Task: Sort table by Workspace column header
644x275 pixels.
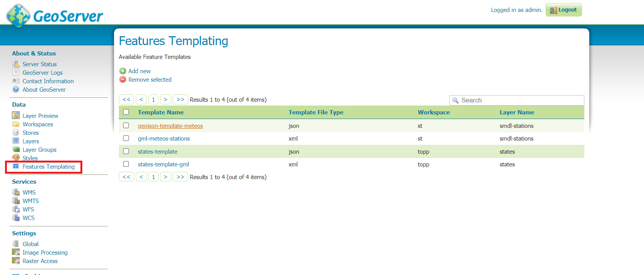Action: click(434, 112)
